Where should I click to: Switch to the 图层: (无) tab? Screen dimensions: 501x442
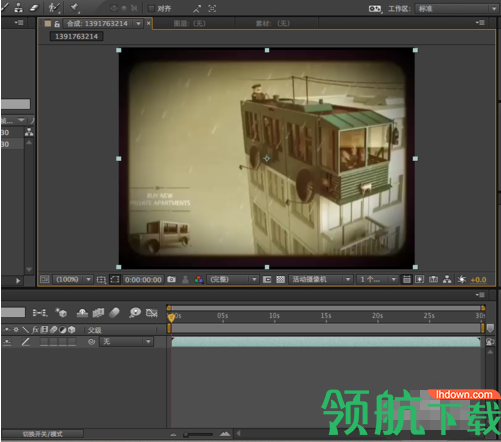189,23
